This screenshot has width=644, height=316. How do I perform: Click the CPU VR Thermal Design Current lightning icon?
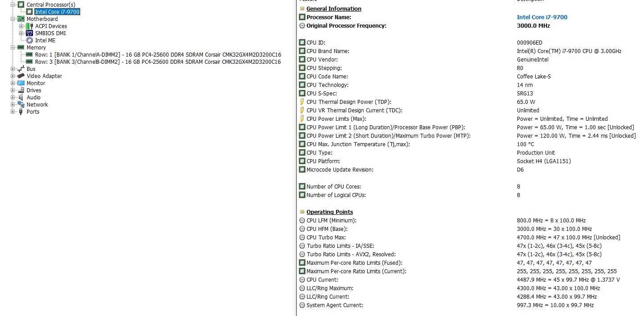coord(302,110)
